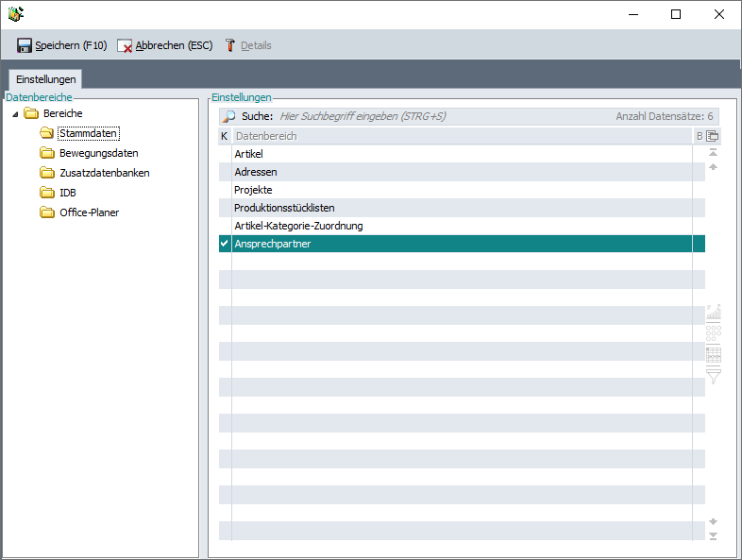Jump to first record arrow icon
Viewport: 742px width, 560px height.
click(x=714, y=152)
